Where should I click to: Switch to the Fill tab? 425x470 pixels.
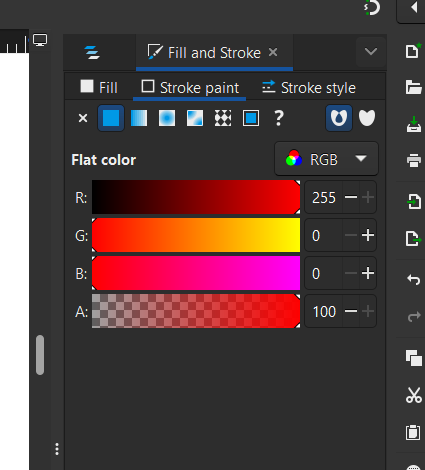pos(99,88)
